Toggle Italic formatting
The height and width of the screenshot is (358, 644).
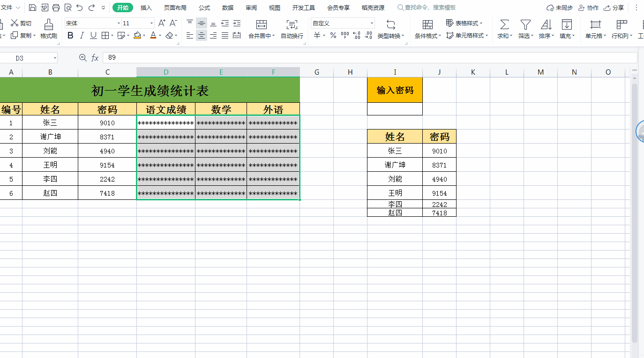tap(82, 35)
